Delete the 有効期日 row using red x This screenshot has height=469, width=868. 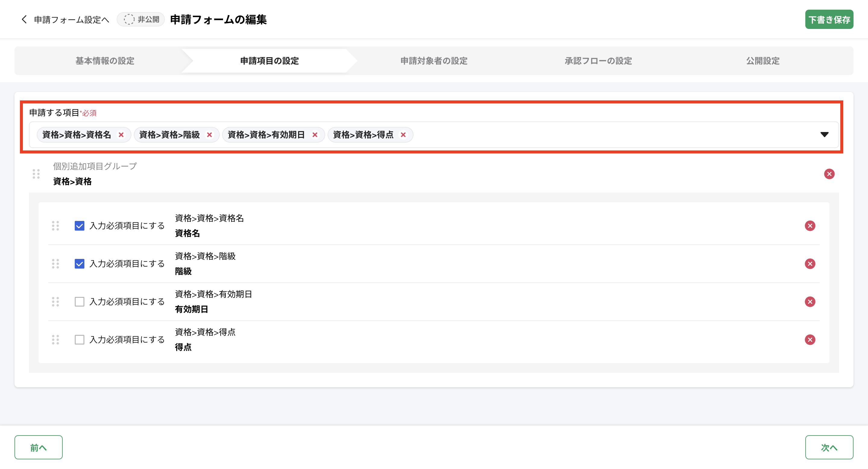click(x=810, y=301)
